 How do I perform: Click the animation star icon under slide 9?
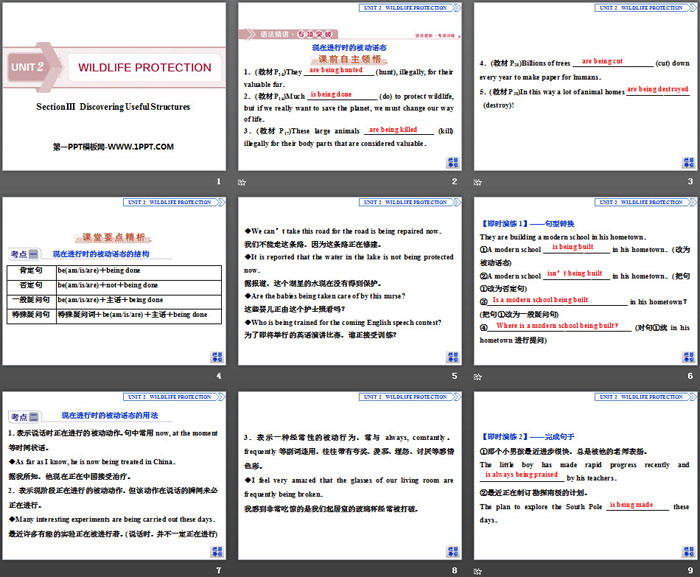coord(477,571)
